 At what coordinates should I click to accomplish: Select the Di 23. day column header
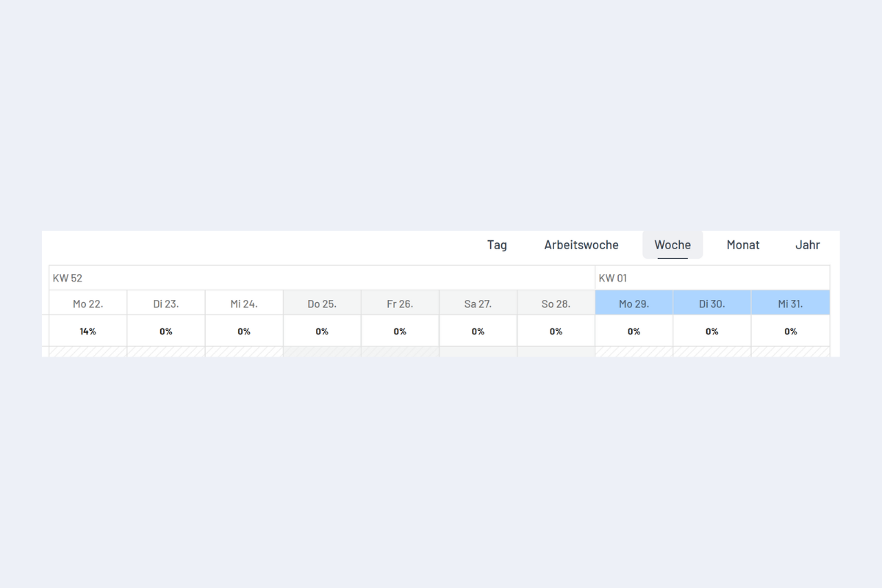(166, 304)
